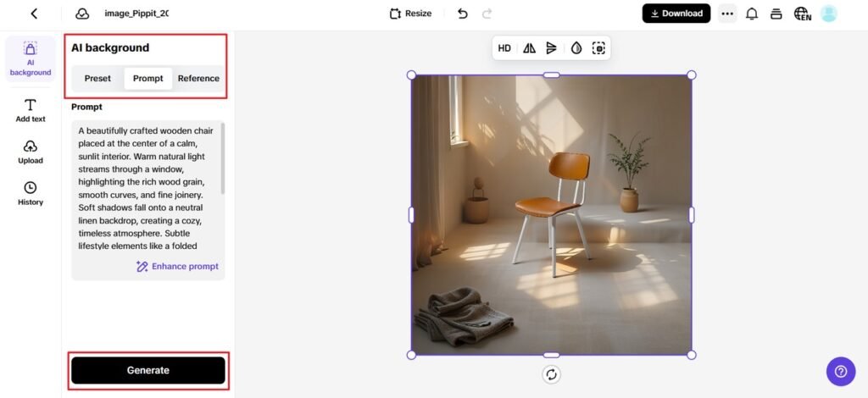Open the language selector globe
The width and height of the screenshot is (868, 398).
coord(802,14)
